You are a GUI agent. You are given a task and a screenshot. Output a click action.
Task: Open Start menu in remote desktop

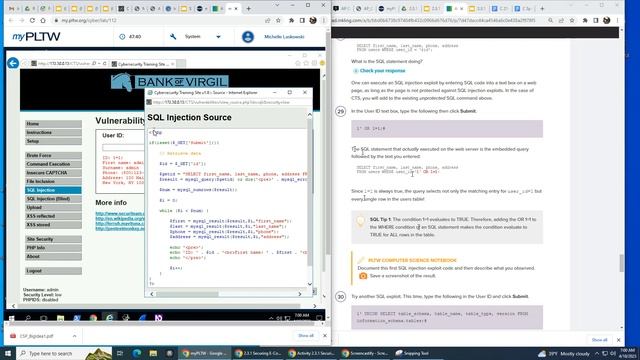click(11, 318)
